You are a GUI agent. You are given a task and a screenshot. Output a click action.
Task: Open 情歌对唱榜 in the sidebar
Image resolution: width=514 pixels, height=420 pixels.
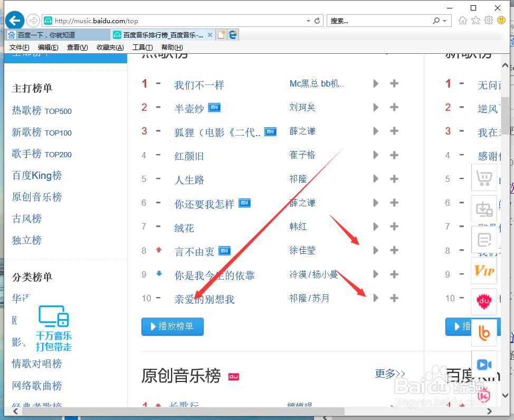pos(37,364)
